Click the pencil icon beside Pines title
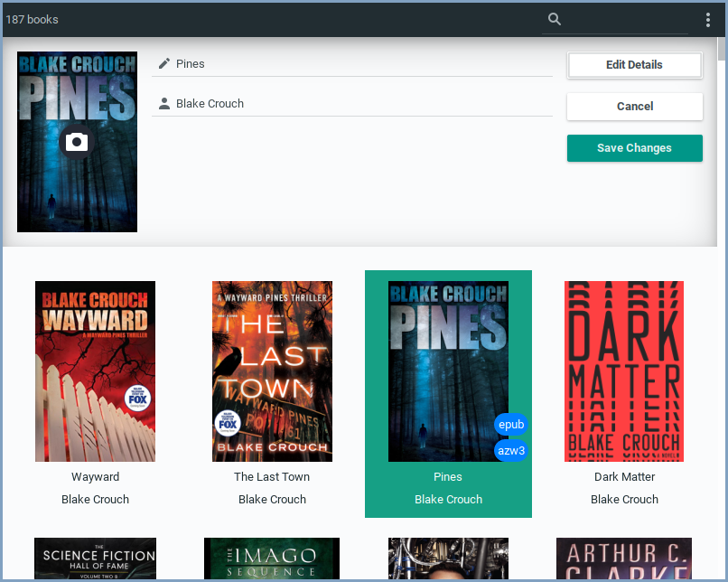This screenshot has height=582, width=728. pyautogui.click(x=163, y=63)
